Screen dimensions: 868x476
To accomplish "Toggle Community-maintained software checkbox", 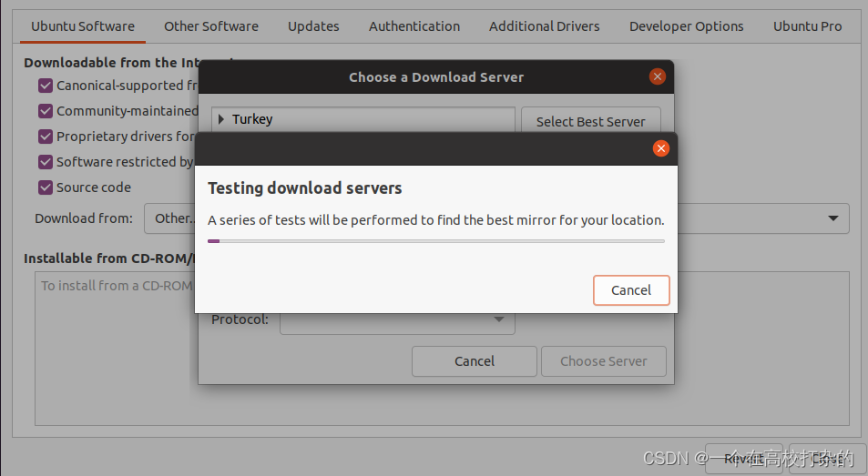I will point(46,110).
